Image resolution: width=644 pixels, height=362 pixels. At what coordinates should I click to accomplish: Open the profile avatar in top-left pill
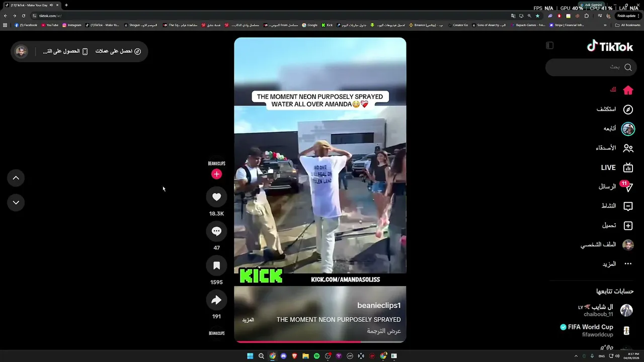(x=21, y=51)
